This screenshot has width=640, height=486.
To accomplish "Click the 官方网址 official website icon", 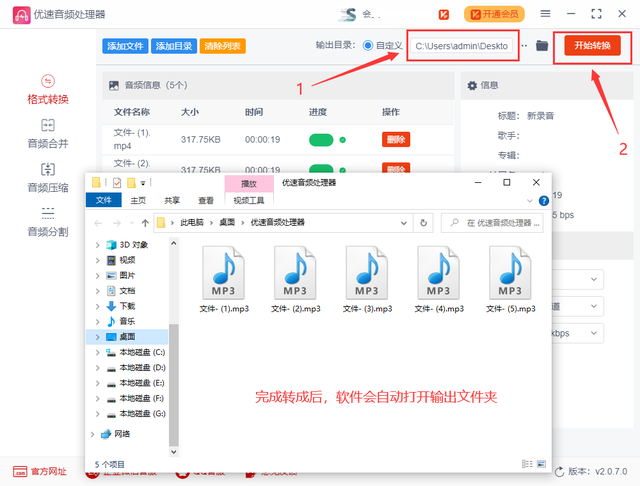I will [20, 471].
